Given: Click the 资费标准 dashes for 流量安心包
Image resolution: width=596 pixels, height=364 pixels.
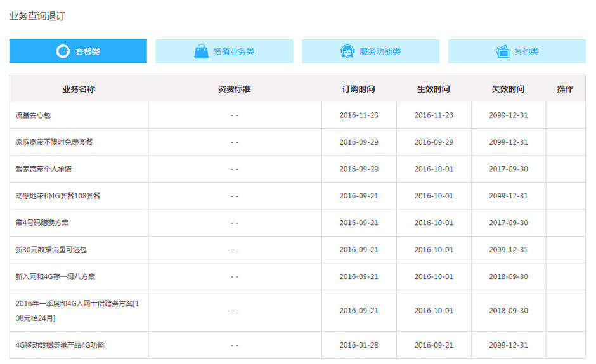Looking at the screenshot, I should coord(235,115).
